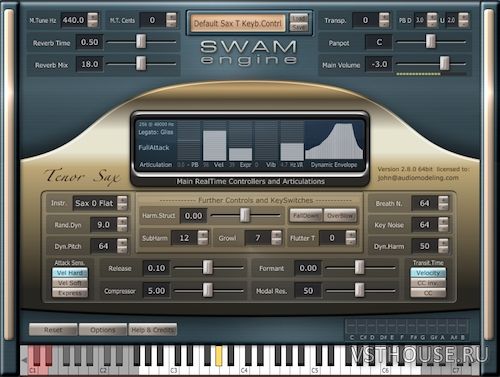Screen dimensions: 500x377
Task: Toggle the FallDown keyswitch button
Action: pyautogui.click(x=306, y=216)
